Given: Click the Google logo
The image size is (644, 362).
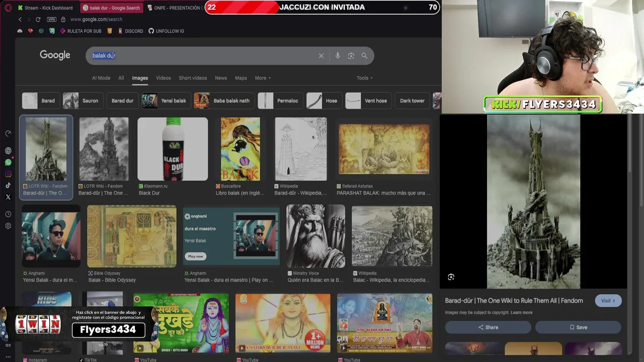Looking at the screenshot, I should 55,55.
